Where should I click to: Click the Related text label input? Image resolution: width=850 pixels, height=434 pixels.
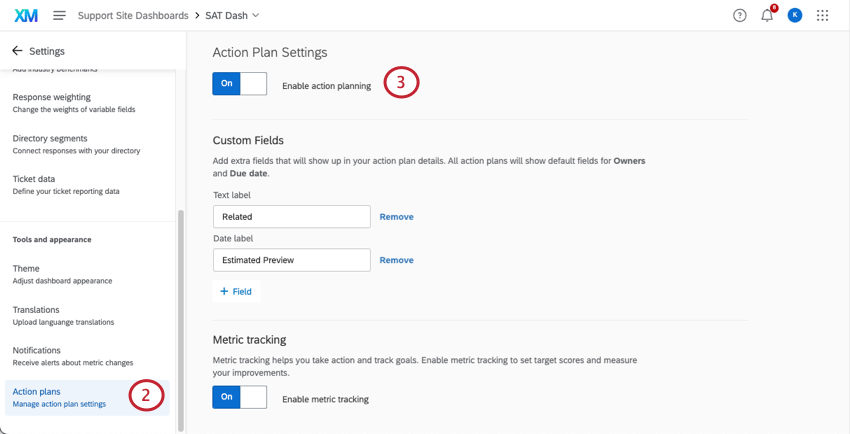click(x=291, y=217)
